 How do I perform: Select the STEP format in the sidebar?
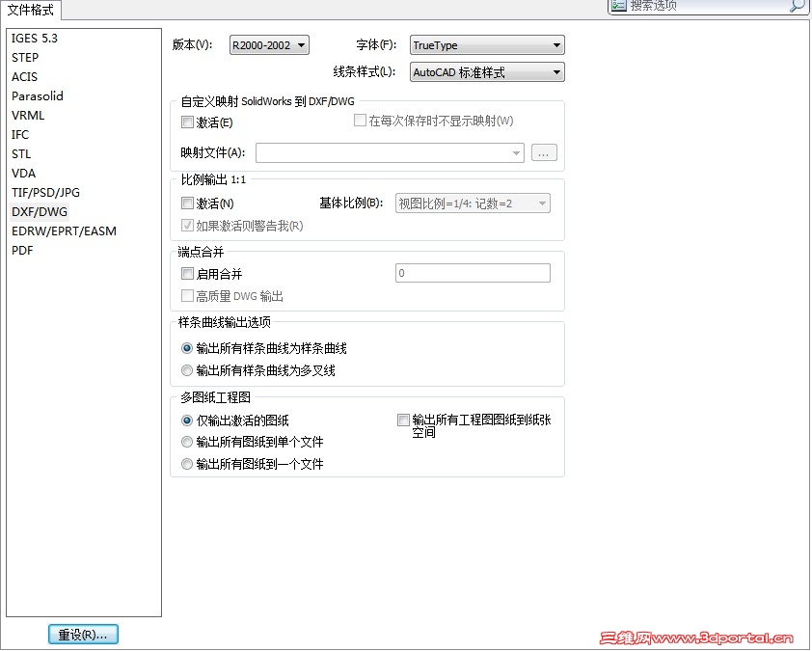[x=25, y=57]
